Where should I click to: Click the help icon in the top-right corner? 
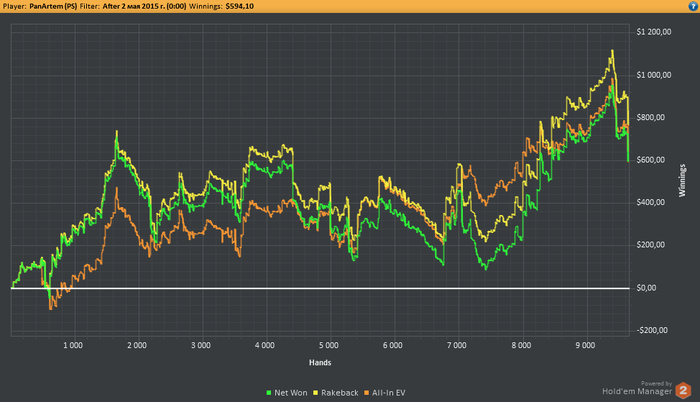(692, 6)
